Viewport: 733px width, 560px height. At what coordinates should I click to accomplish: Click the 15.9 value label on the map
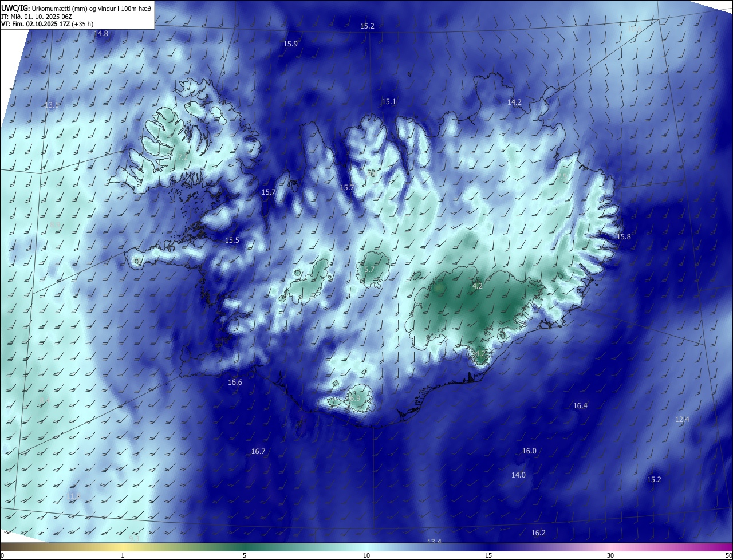point(290,44)
